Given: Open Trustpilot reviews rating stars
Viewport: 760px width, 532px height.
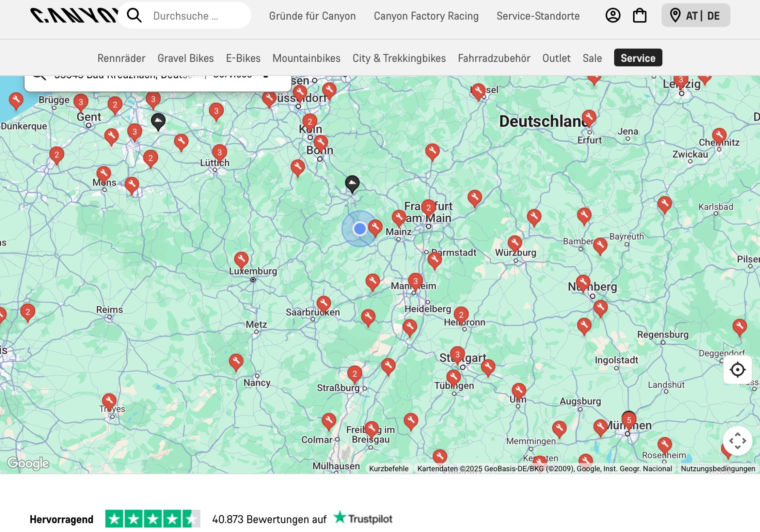Looking at the screenshot, I should [x=153, y=519].
